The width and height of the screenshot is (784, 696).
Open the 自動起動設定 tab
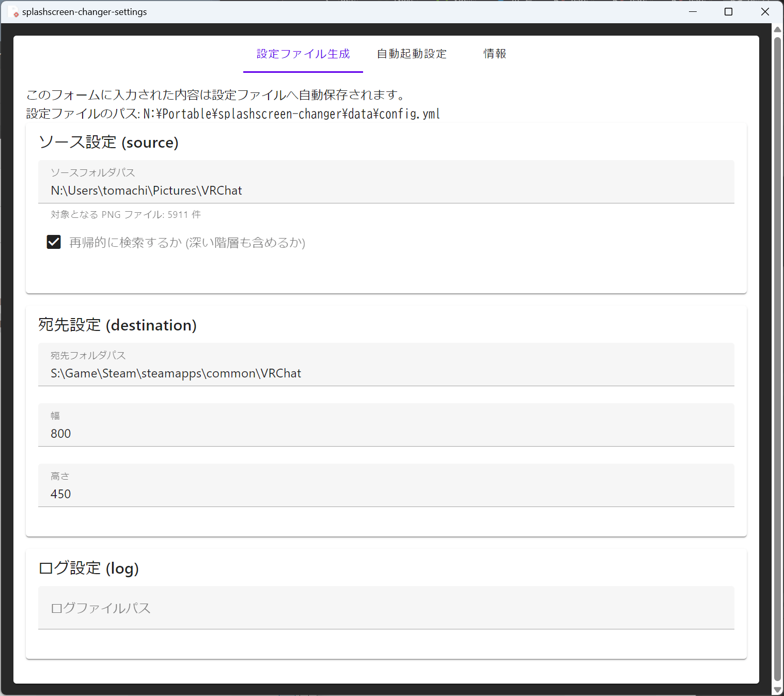tap(412, 54)
